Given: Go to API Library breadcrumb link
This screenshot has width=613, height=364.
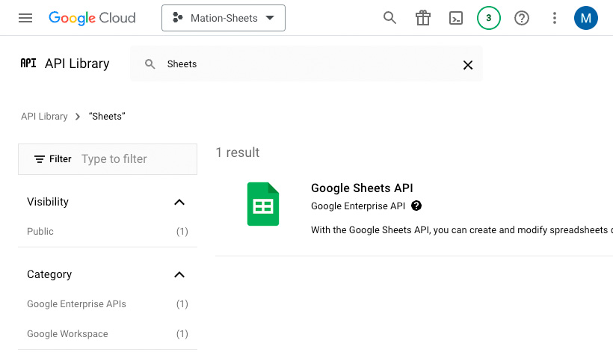Looking at the screenshot, I should tap(44, 117).
